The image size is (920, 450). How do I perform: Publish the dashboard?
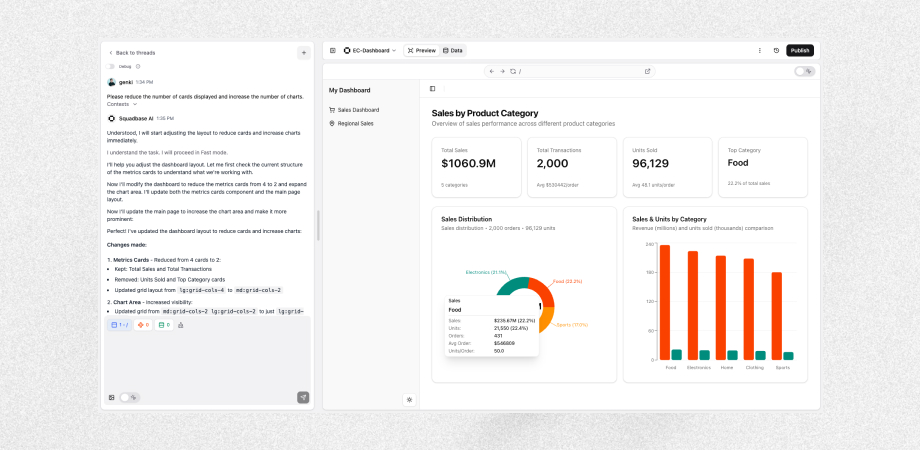coord(800,50)
